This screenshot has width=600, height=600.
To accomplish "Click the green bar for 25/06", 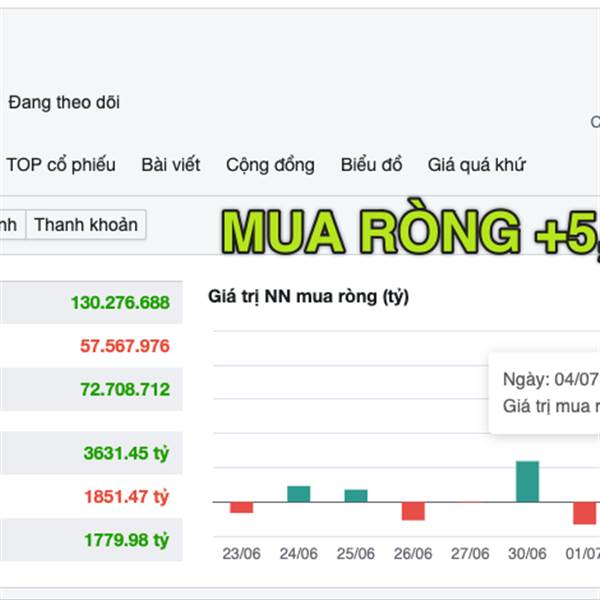I will click(x=356, y=496).
